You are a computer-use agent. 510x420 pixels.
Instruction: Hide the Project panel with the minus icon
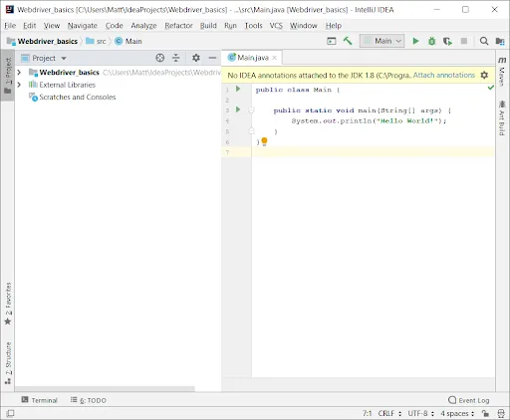[212, 58]
